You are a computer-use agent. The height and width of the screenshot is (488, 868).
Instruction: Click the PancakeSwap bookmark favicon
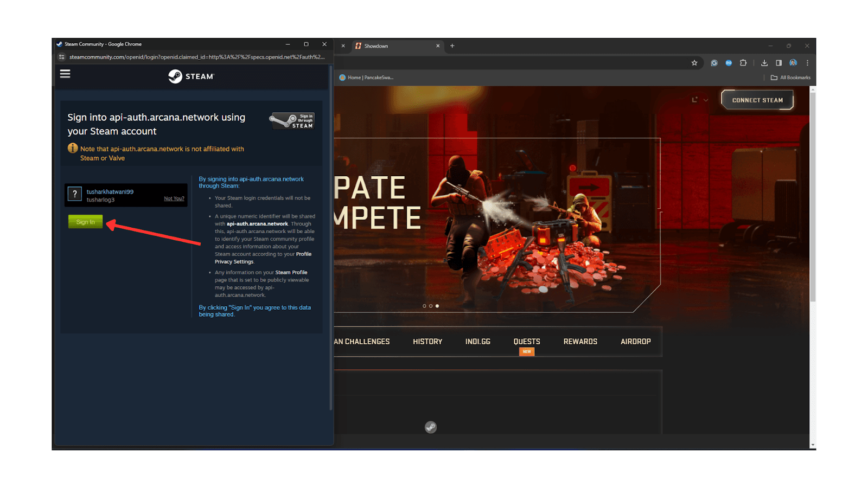342,78
